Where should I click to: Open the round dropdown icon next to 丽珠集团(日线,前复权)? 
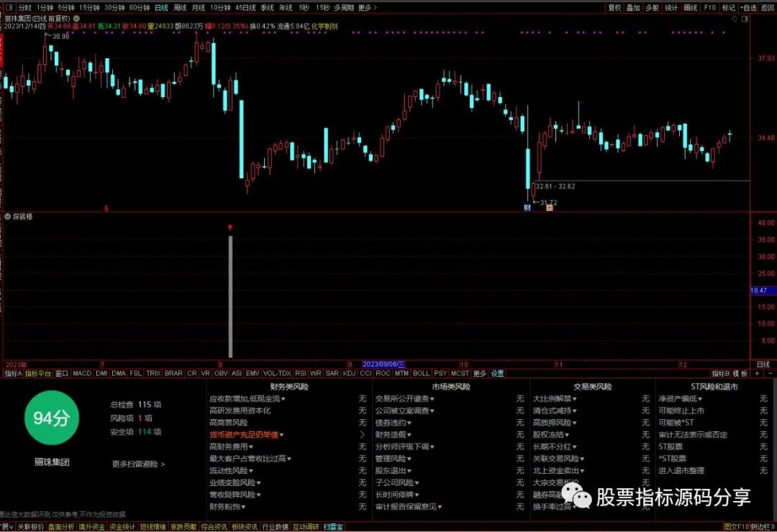76,18
